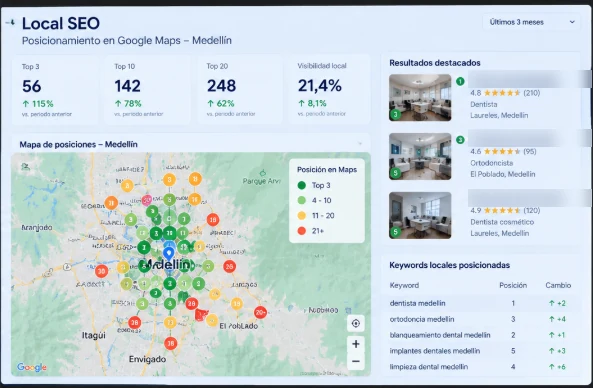Click the layers icon in map's top-left corner
Image resolution: width=593 pixels, height=388 pixels.
(x=25, y=166)
